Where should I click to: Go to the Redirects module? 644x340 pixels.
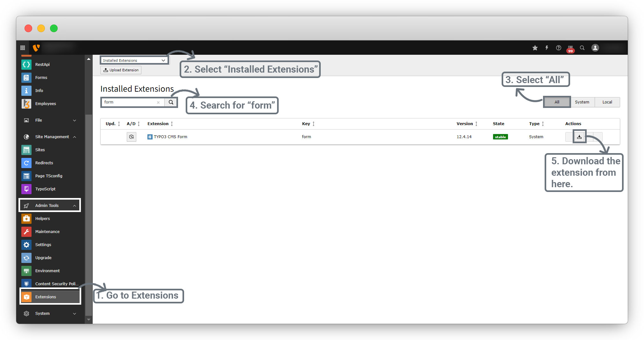coord(44,163)
